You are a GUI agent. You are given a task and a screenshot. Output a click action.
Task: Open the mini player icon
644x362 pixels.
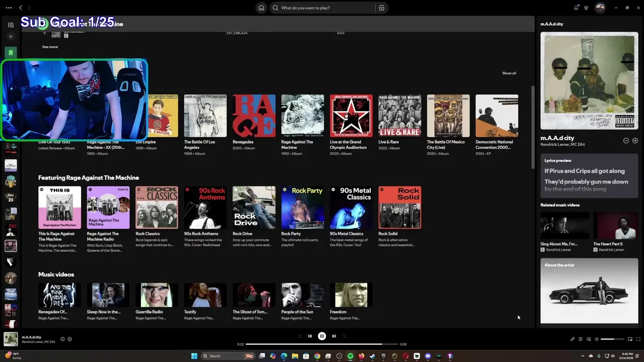point(630,339)
